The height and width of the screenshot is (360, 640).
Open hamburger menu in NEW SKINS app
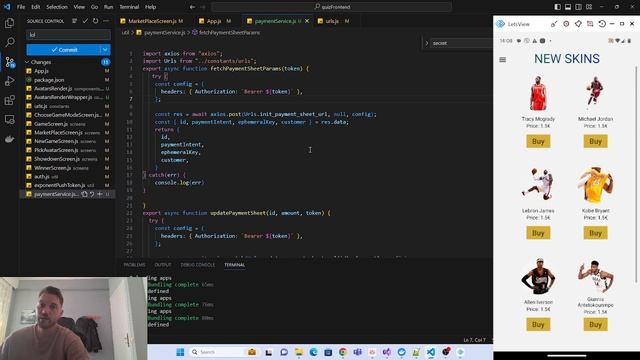(x=502, y=60)
